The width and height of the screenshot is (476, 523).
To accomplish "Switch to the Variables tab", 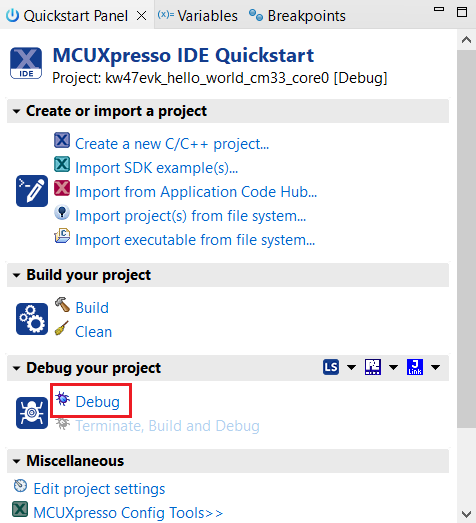I will (198, 16).
